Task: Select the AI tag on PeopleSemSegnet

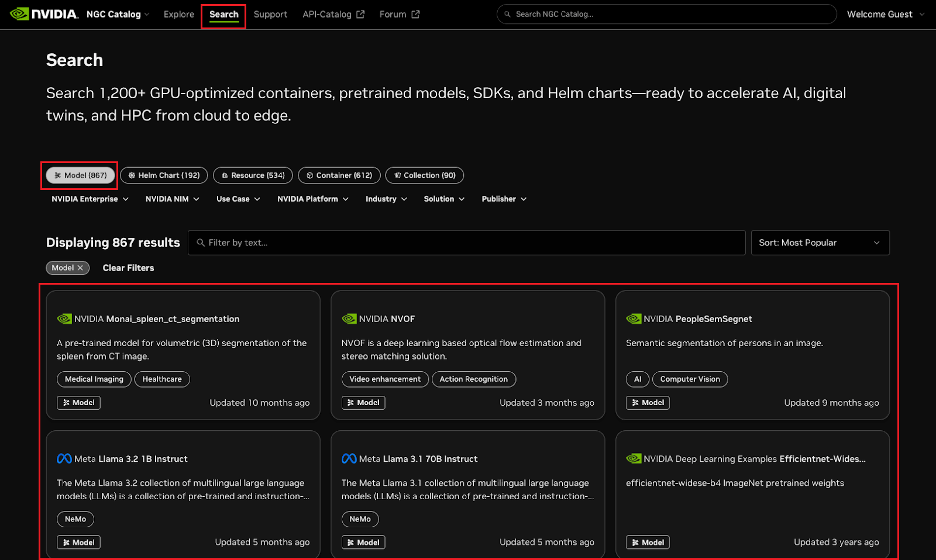Action: pos(638,379)
